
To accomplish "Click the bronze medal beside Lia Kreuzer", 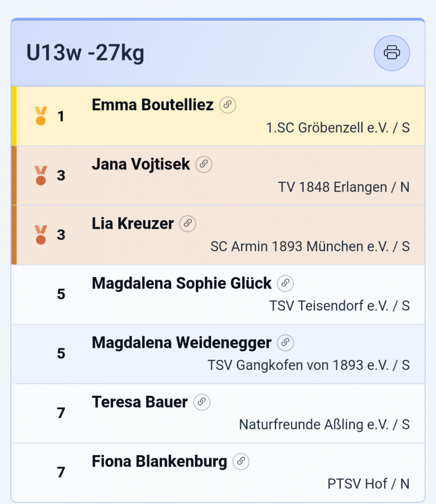I will [x=41, y=235].
